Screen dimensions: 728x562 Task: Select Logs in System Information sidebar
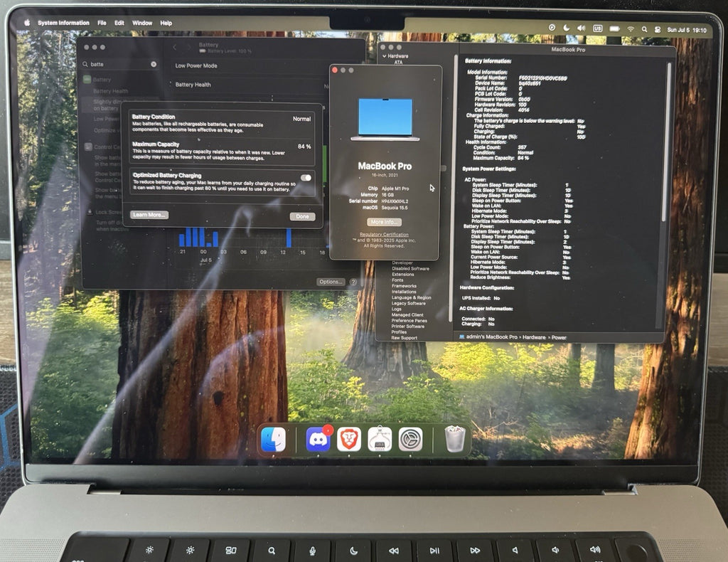[397, 309]
